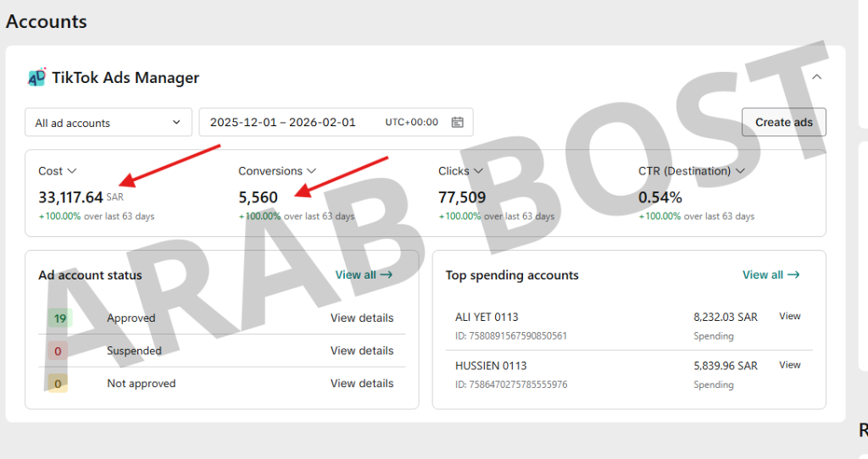Click the ID 7586470275785555976 text
This screenshot has width=868, height=459.
click(511, 384)
